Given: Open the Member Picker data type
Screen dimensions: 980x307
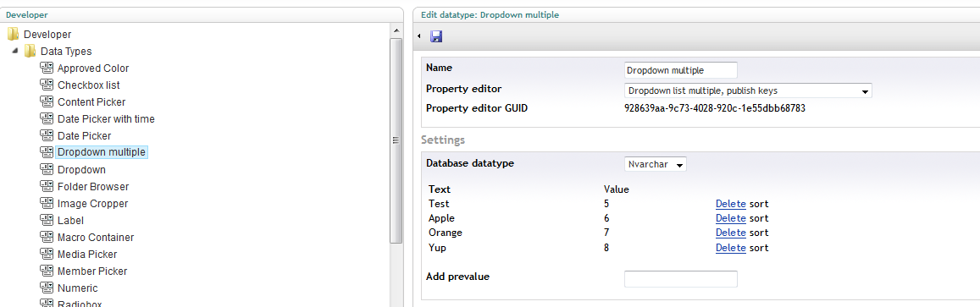Looking at the screenshot, I should [92, 271].
